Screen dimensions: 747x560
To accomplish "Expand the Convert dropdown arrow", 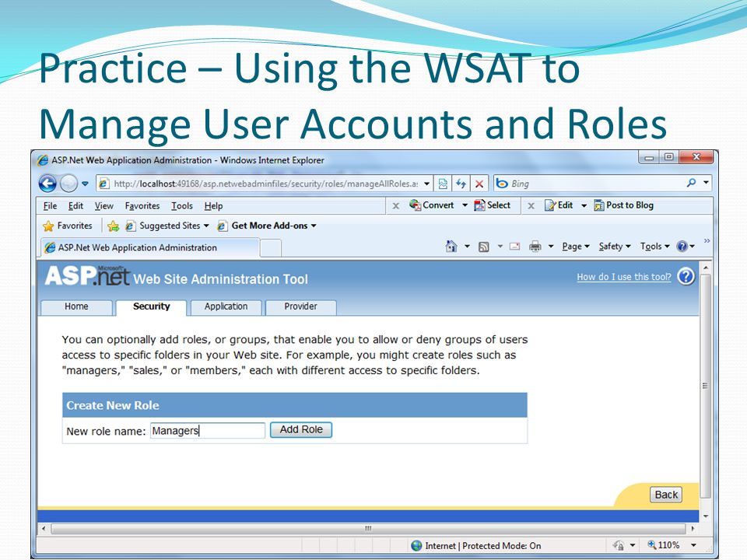I will tap(465, 205).
